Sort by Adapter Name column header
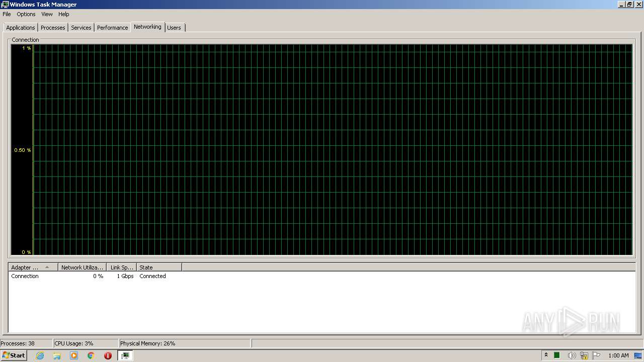The width and height of the screenshot is (644, 362). (33, 267)
